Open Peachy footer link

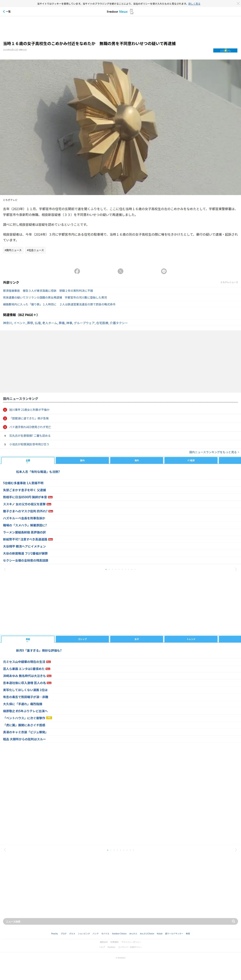click(x=54, y=934)
